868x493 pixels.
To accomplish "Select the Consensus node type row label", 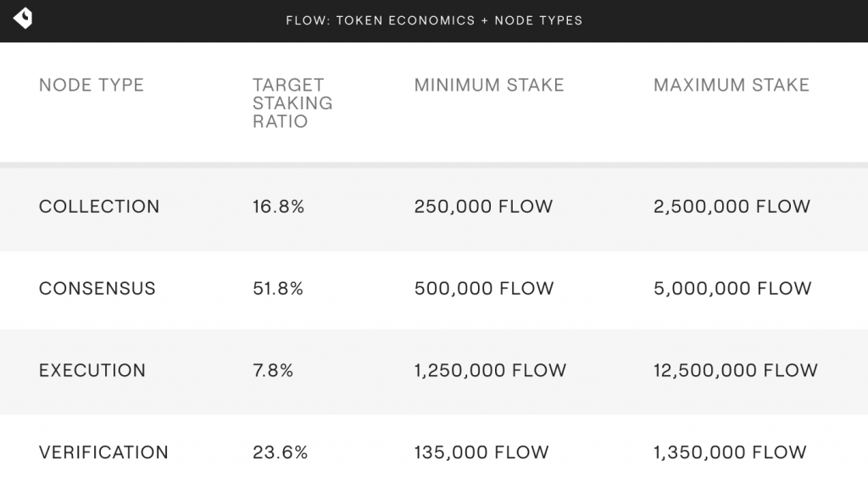I will (97, 288).
